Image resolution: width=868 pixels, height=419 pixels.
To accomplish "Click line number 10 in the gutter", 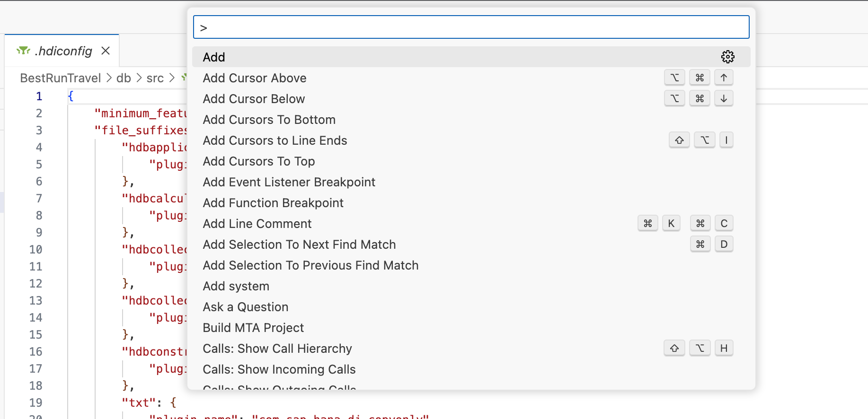I will point(36,249).
